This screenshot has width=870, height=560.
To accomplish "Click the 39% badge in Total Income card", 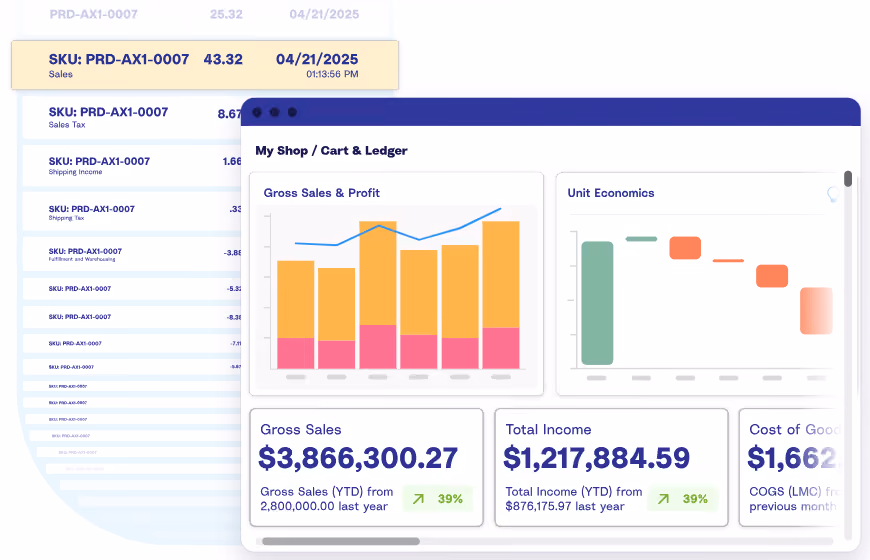I will point(682,499).
